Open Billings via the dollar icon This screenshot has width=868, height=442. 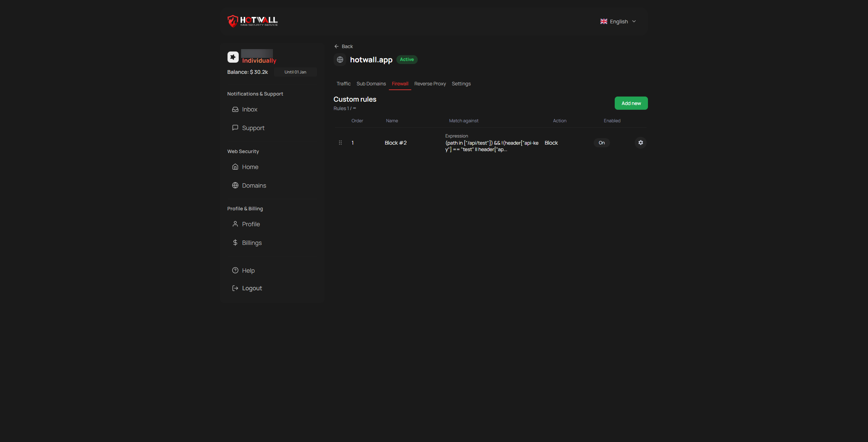click(x=235, y=243)
